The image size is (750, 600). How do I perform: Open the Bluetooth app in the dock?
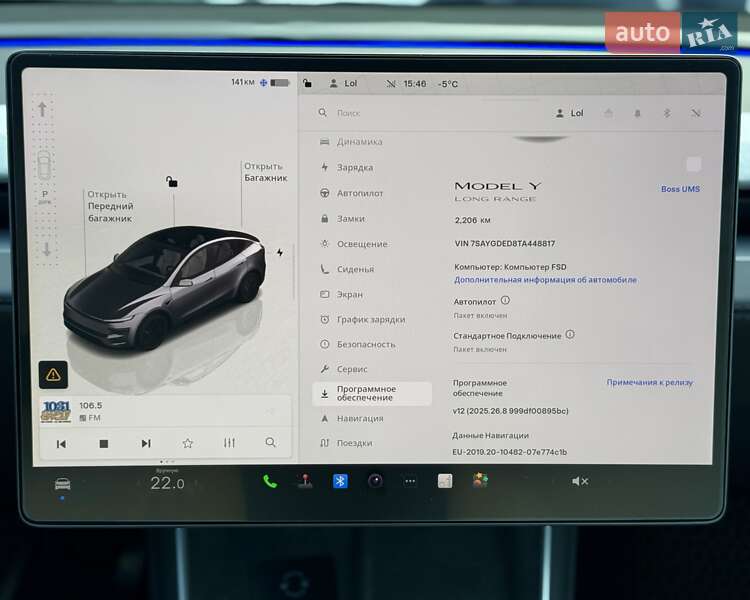(340, 481)
